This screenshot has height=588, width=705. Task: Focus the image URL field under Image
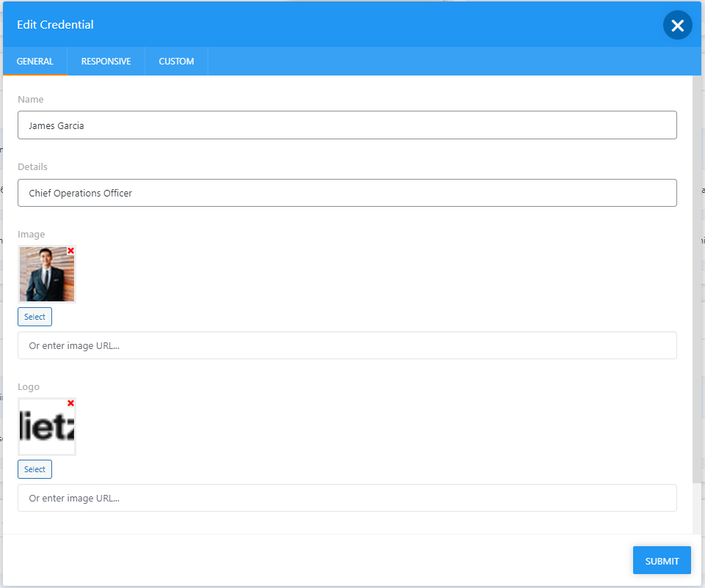347,345
